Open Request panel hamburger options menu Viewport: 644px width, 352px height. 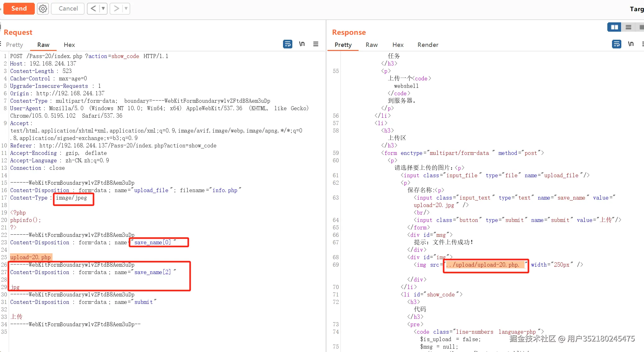tap(316, 44)
